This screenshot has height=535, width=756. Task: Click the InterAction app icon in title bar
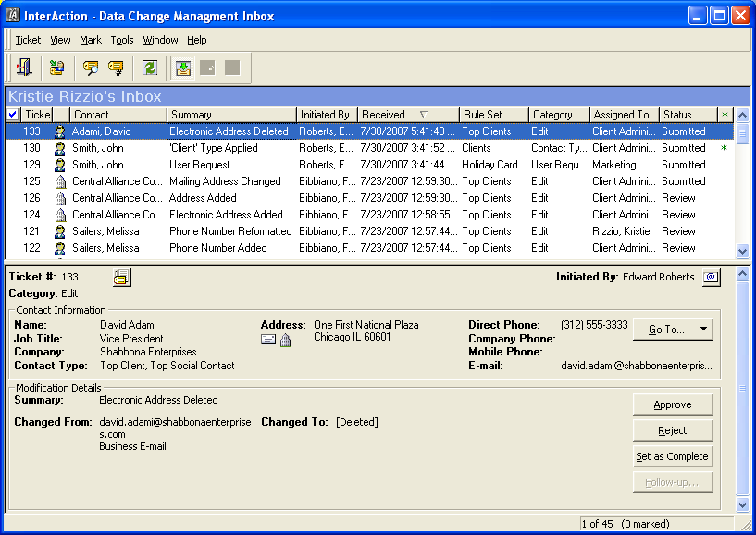[13, 16]
